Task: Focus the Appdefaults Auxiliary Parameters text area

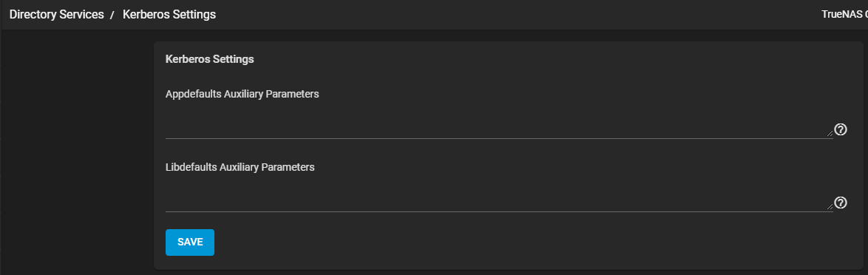Action: coord(499,122)
